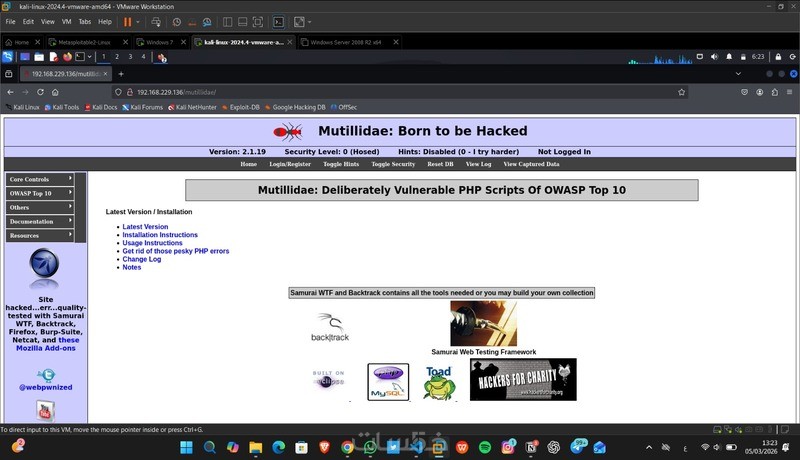Open the Brave browser taskbar icon

pyautogui.click(x=324, y=447)
